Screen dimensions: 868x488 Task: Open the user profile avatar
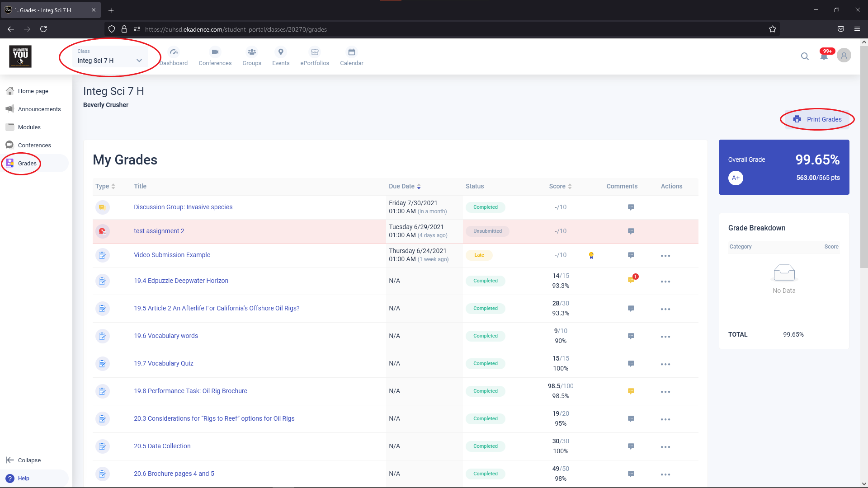pyautogui.click(x=844, y=56)
